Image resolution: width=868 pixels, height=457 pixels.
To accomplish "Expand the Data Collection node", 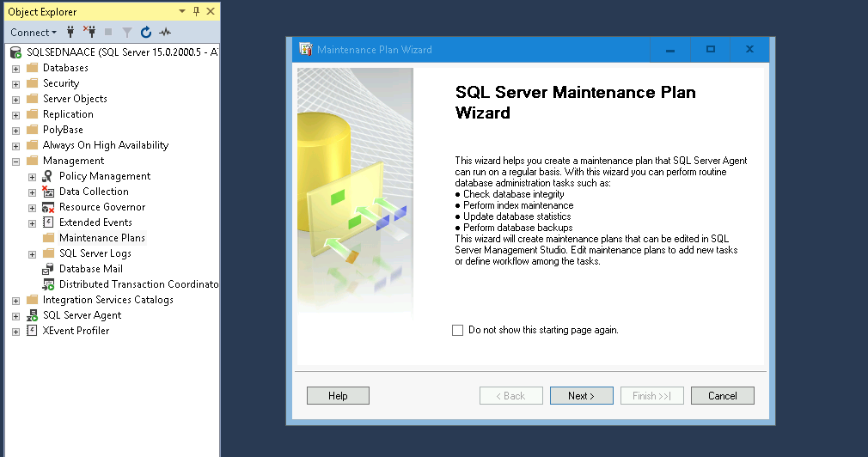I will [x=32, y=192].
